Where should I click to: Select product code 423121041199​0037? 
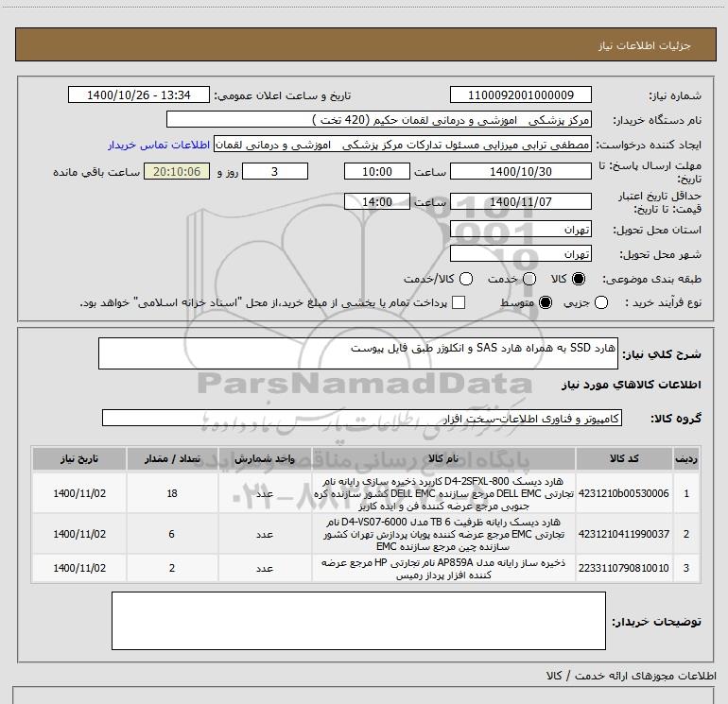click(x=624, y=534)
